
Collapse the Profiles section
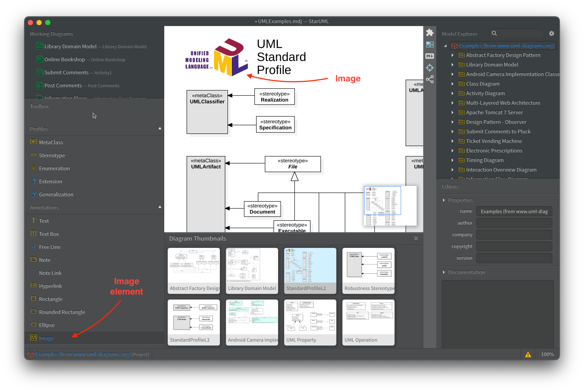[160, 128]
